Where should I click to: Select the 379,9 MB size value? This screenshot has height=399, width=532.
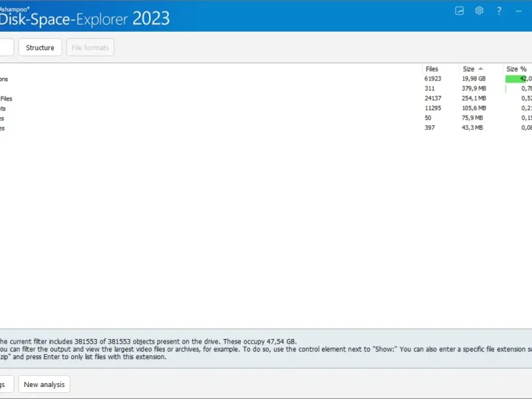click(473, 88)
